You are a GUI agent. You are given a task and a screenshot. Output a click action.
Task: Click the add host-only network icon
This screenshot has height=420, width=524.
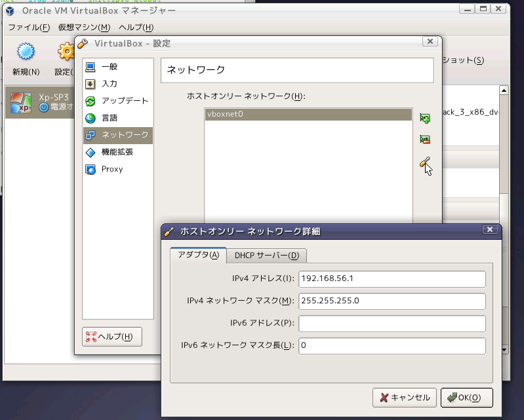coord(425,119)
